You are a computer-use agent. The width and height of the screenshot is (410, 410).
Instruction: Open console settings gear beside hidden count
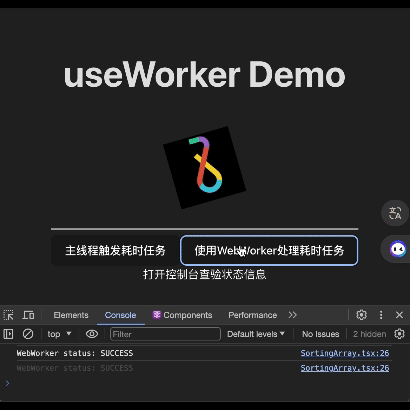click(x=399, y=334)
